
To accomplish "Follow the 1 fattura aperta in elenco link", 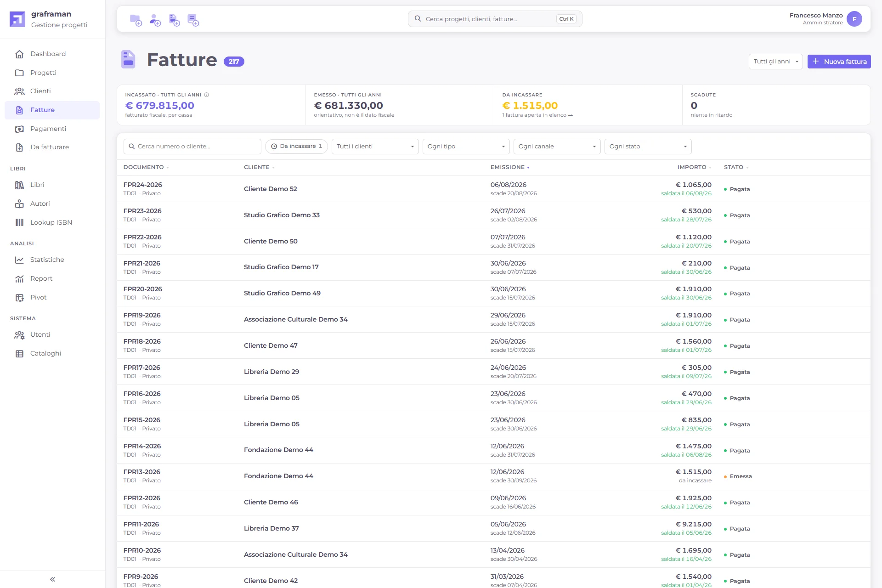I will [x=537, y=115].
